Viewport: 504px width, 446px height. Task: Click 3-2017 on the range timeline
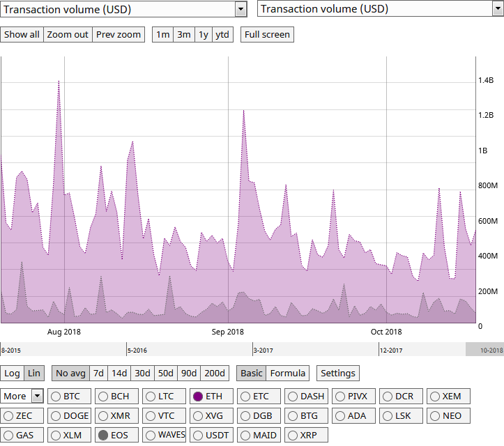coord(264,351)
